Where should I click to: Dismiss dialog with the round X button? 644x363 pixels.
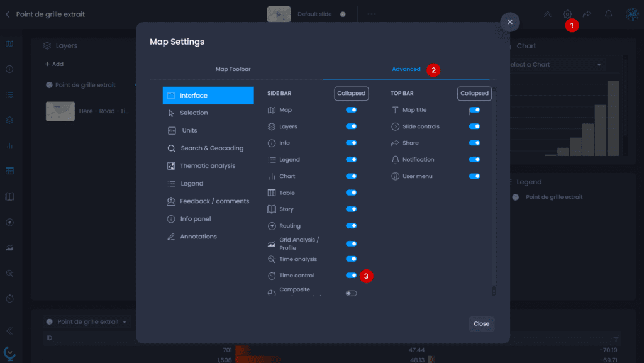509,22
